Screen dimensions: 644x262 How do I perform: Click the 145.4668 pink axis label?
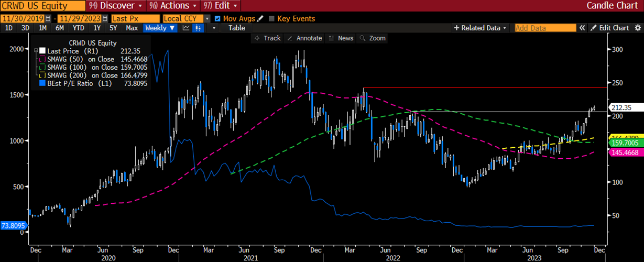625,151
